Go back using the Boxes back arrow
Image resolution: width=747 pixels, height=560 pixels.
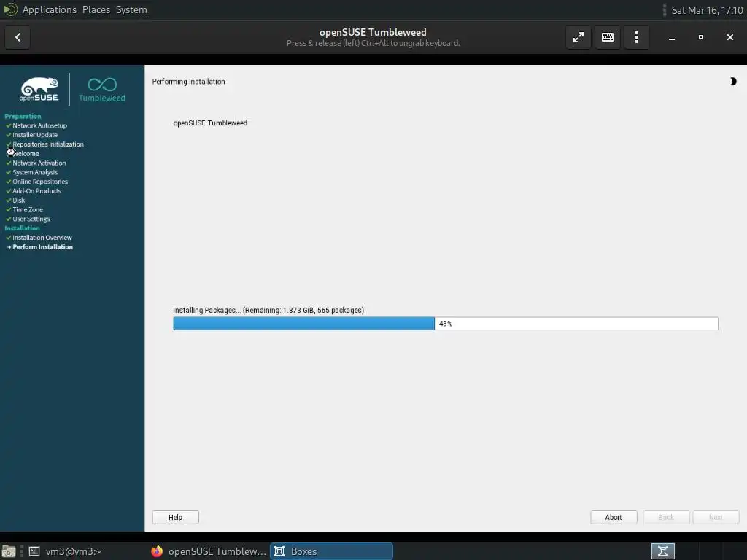tap(18, 37)
